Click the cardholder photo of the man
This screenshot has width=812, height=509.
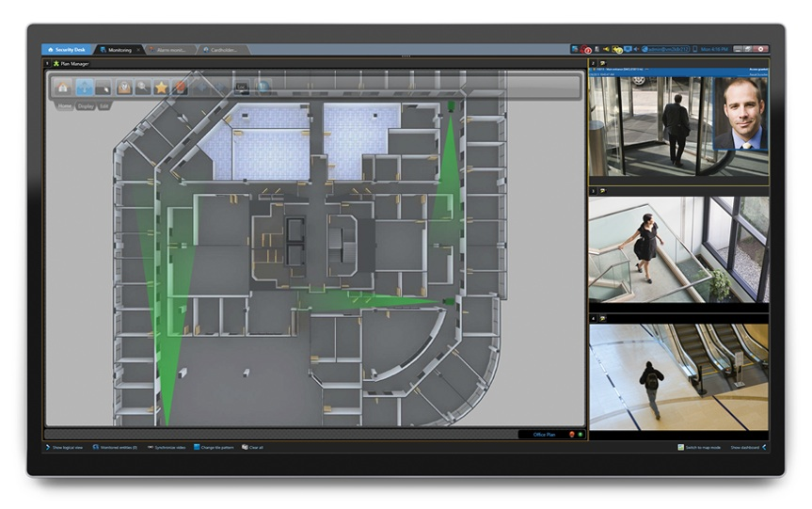point(741,114)
